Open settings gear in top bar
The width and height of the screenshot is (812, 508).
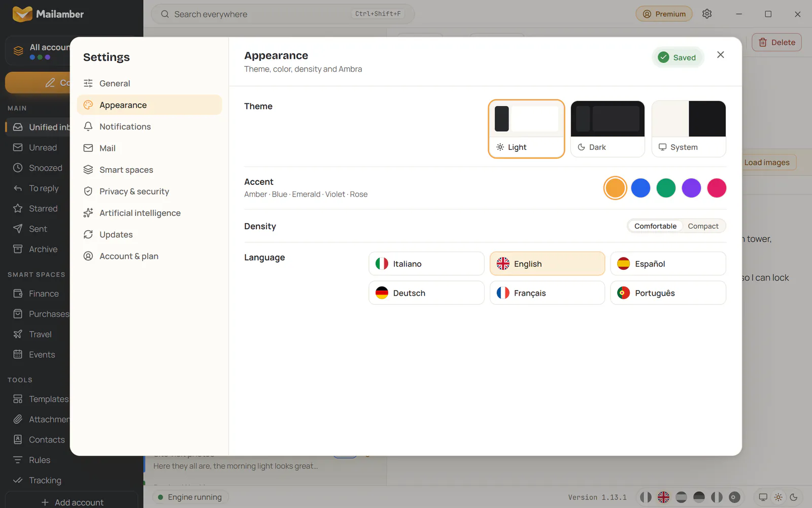point(707,14)
